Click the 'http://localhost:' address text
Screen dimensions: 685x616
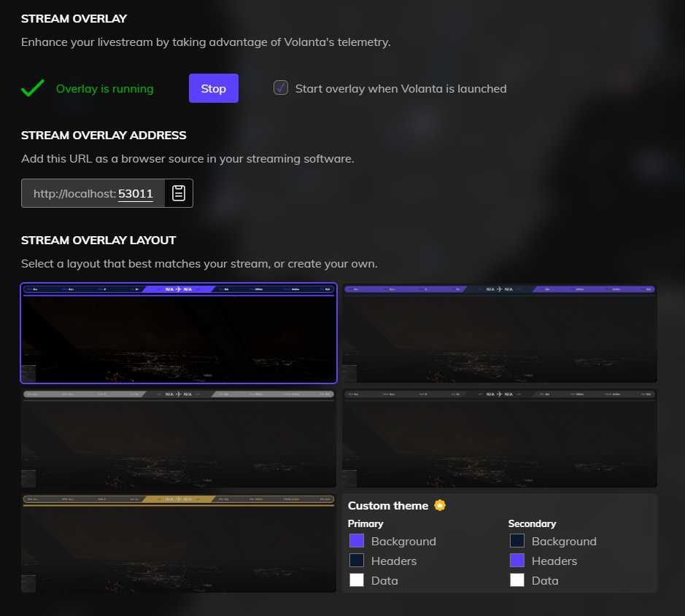click(x=74, y=193)
